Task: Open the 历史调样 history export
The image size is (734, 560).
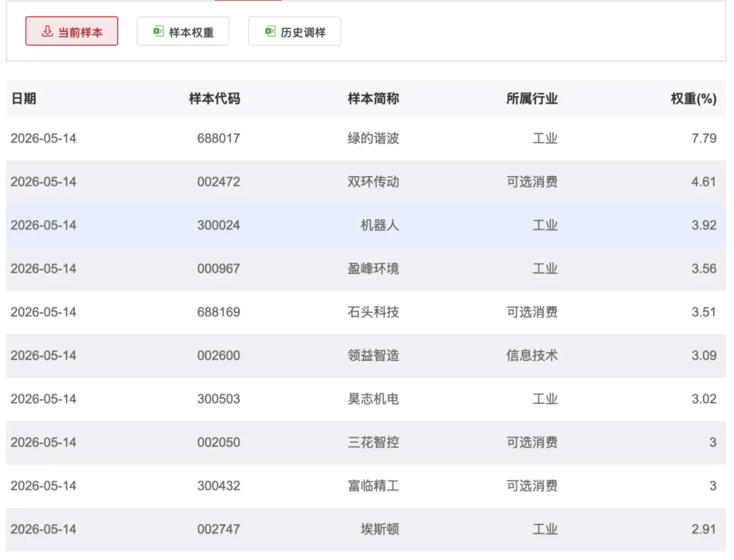Action: tap(294, 31)
